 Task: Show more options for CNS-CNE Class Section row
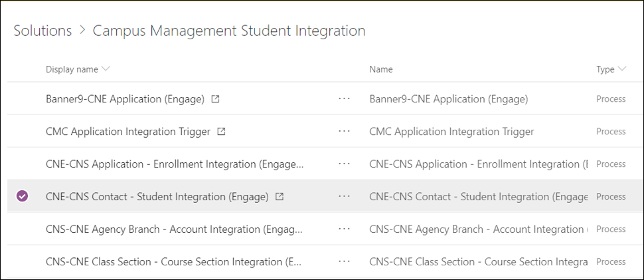(x=344, y=262)
